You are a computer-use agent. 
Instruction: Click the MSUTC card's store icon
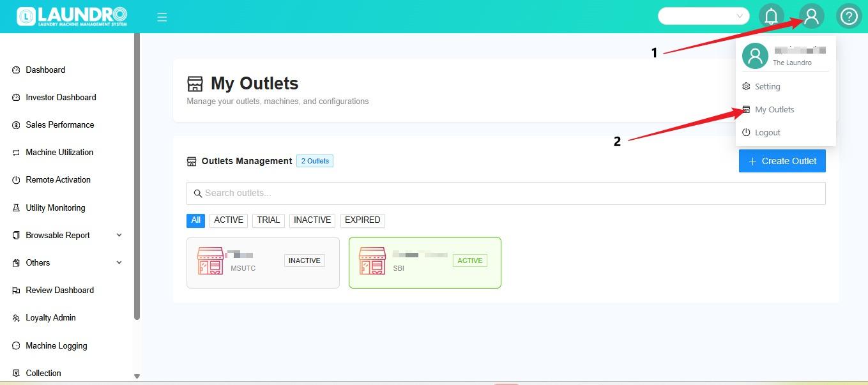210,261
